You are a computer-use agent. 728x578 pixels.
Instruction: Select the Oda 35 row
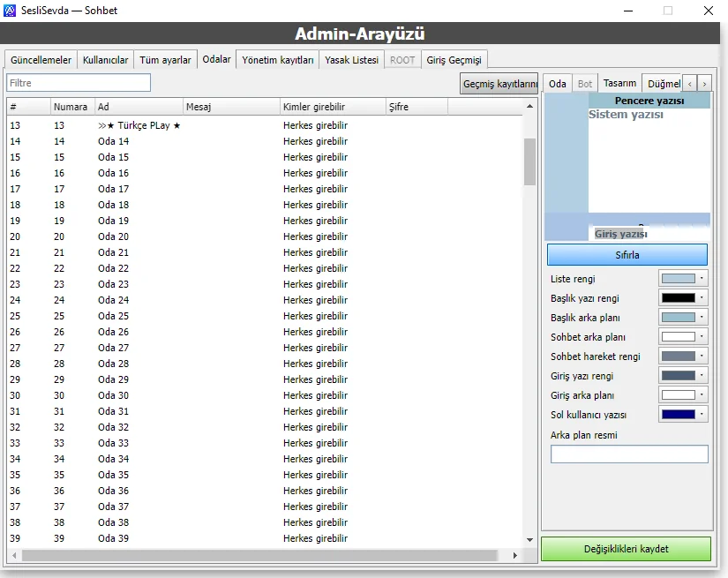pyautogui.click(x=265, y=475)
